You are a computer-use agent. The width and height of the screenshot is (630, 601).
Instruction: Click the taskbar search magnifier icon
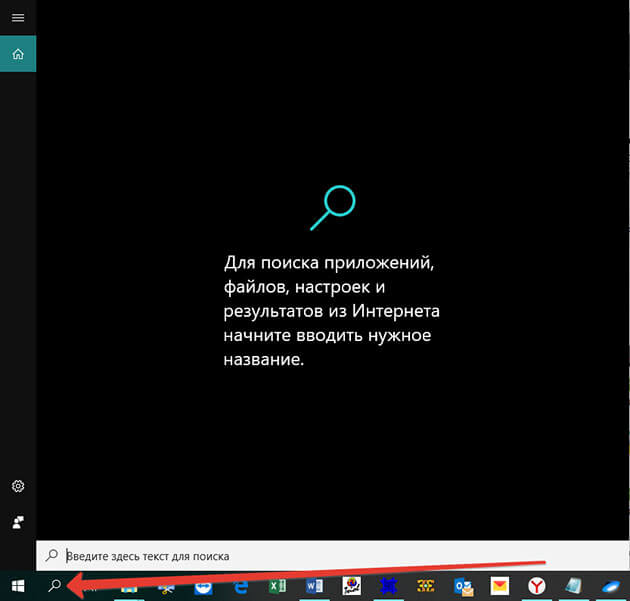point(54,586)
